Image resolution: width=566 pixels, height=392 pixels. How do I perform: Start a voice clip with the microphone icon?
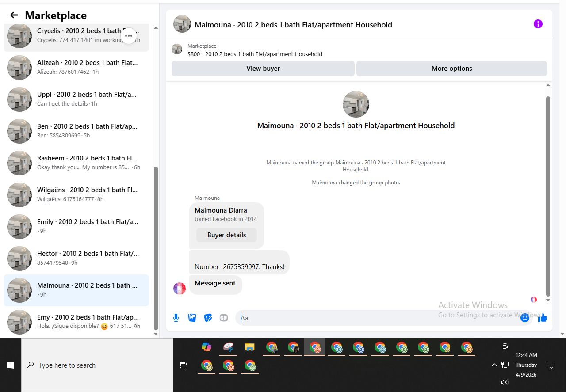tap(176, 318)
